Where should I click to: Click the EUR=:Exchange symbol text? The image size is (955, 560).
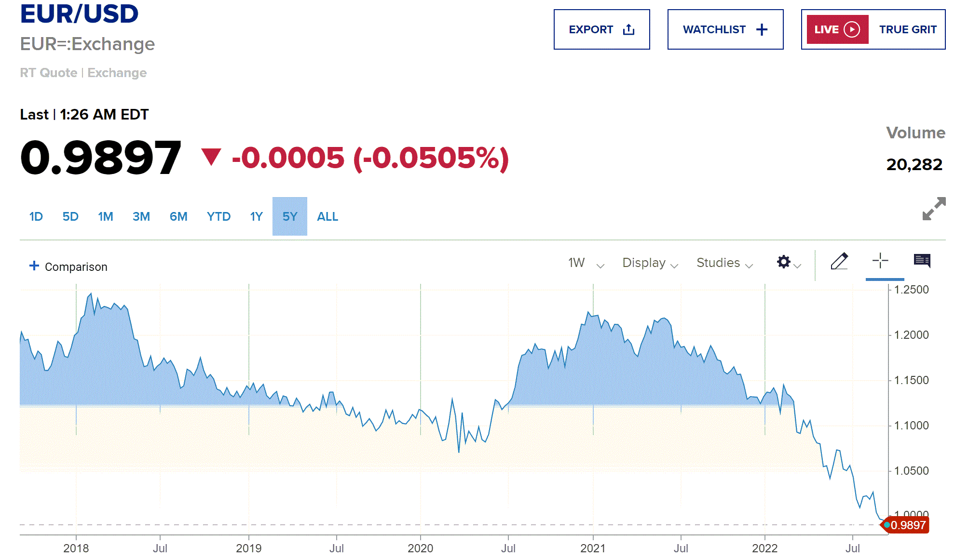(x=87, y=44)
